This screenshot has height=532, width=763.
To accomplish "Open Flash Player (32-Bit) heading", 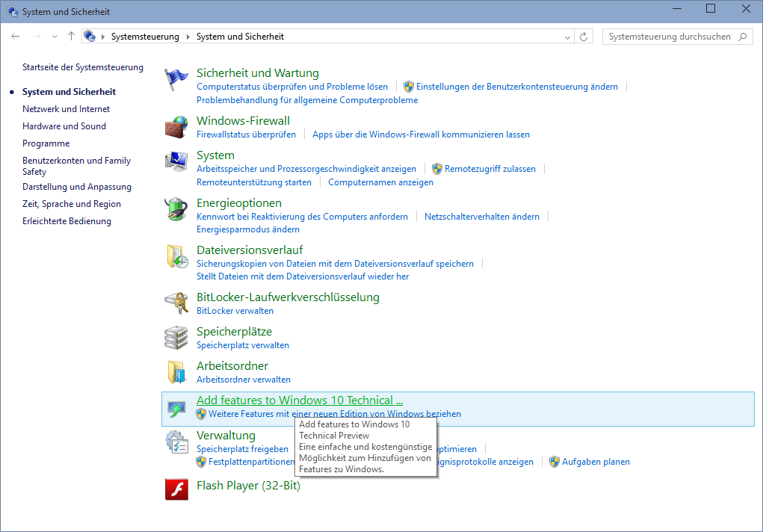I will [x=248, y=486].
